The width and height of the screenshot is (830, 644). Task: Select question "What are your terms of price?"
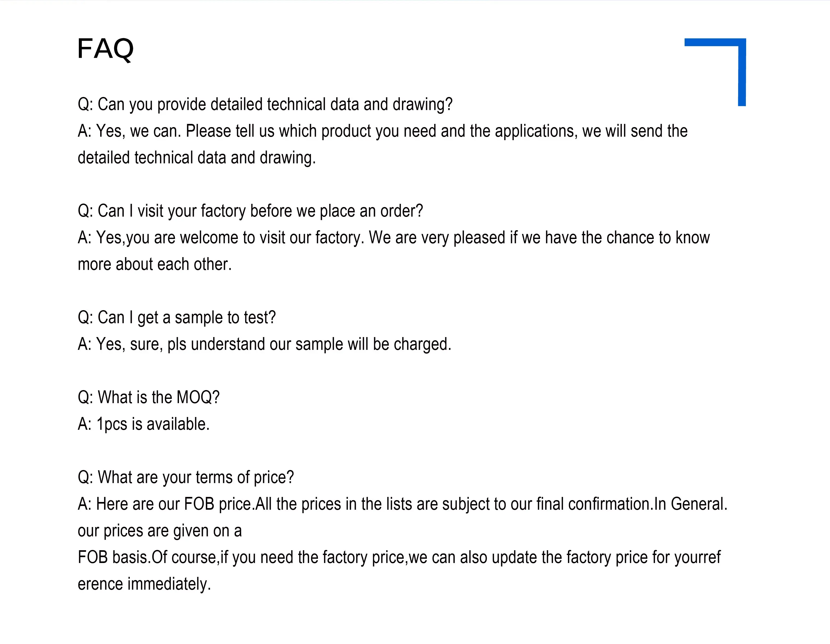185,477
